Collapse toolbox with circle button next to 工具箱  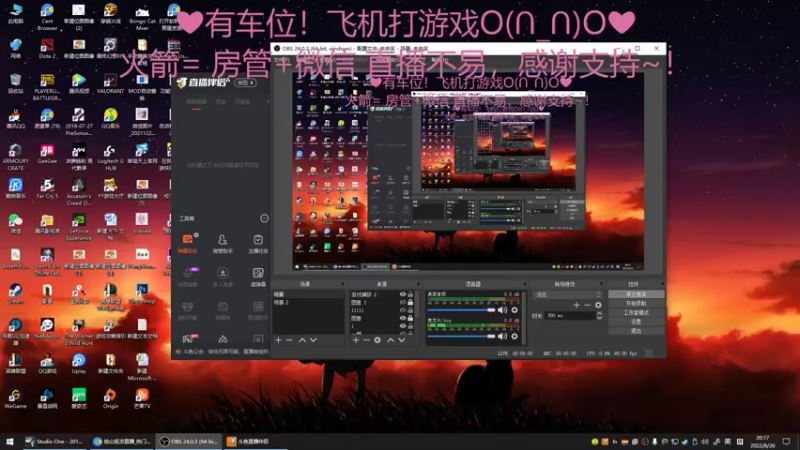(264, 218)
